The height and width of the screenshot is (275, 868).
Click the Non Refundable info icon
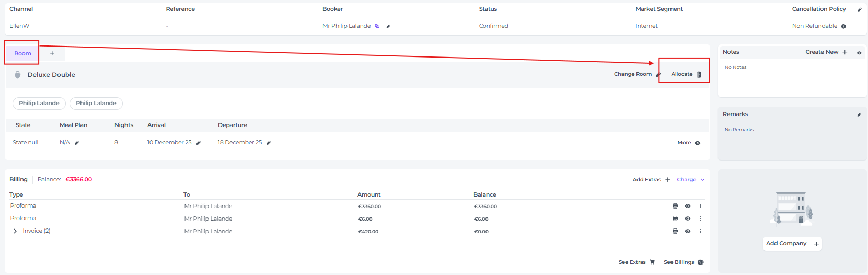(x=843, y=26)
